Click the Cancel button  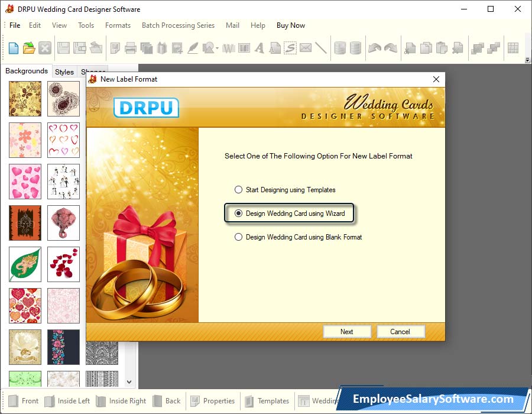click(x=400, y=332)
